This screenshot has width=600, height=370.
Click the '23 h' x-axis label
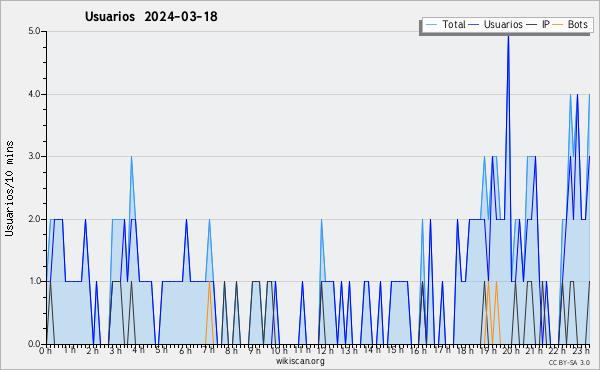580,350
